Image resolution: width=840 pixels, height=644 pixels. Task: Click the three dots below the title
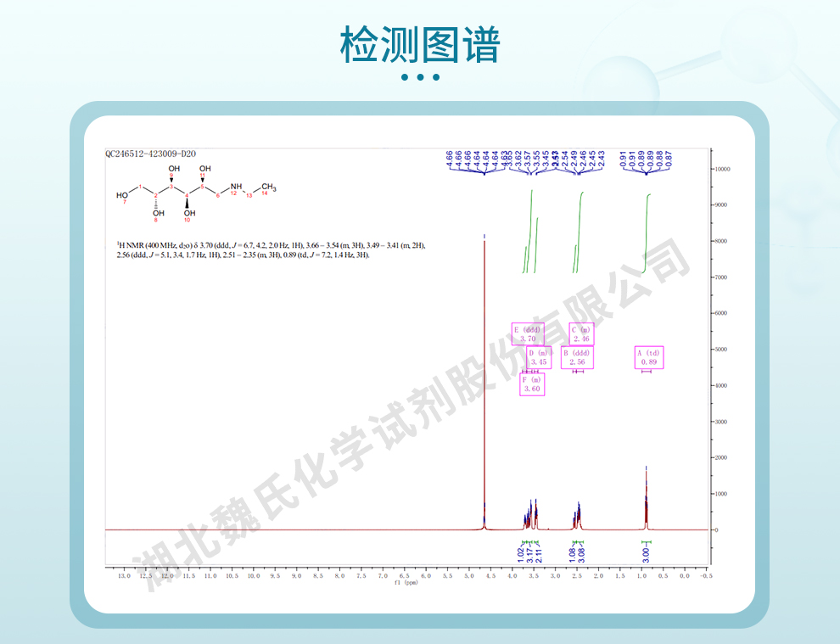(x=420, y=77)
